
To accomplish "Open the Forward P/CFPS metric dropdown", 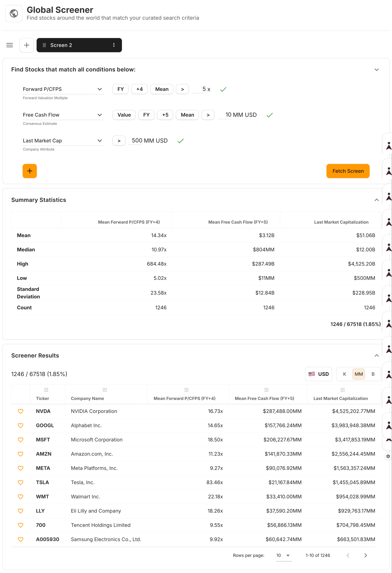I will click(x=63, y=89).
